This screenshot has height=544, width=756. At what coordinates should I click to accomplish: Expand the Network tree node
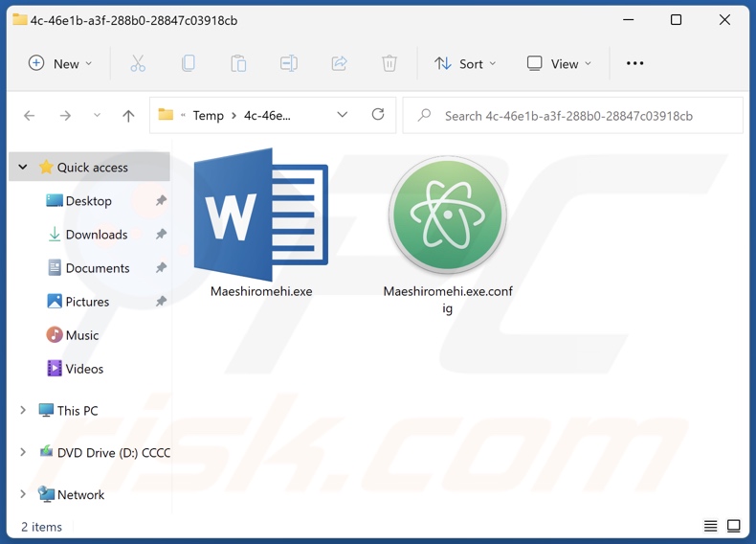point(23,494)
